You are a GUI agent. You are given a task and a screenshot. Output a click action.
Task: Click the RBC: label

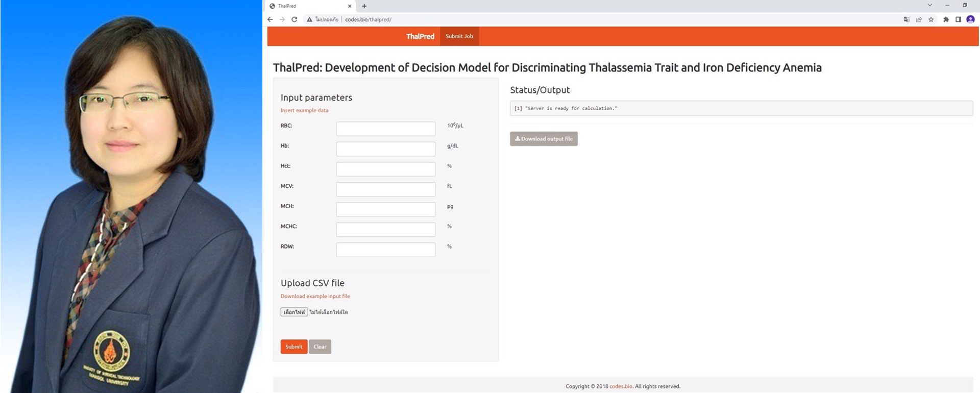tap(286, 126)
